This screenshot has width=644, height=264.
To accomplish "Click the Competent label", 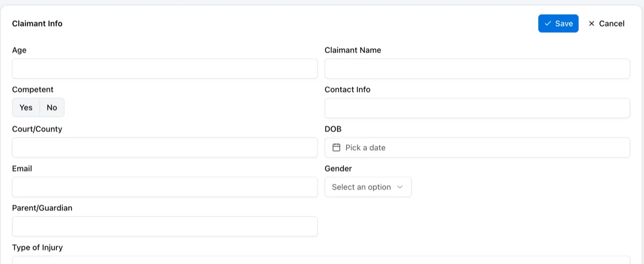I will click(33, 90).
